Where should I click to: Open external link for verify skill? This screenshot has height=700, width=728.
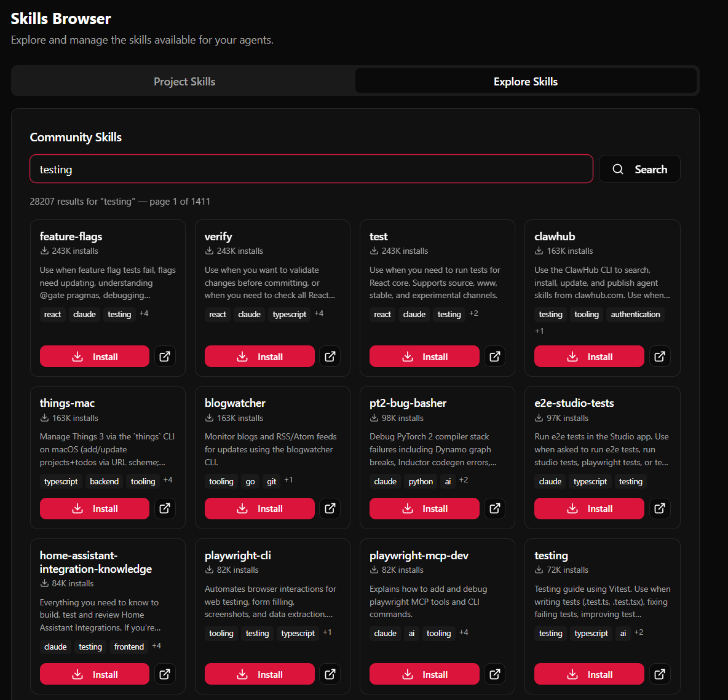click(330, 356)
